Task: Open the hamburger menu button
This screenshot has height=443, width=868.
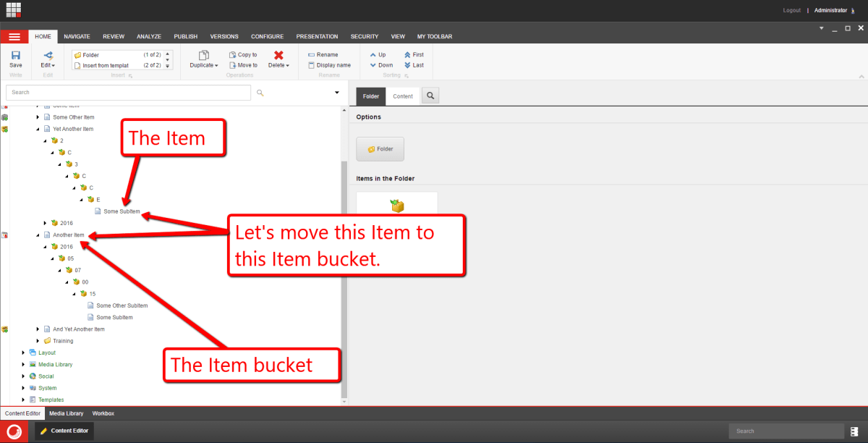Action: 14,36
